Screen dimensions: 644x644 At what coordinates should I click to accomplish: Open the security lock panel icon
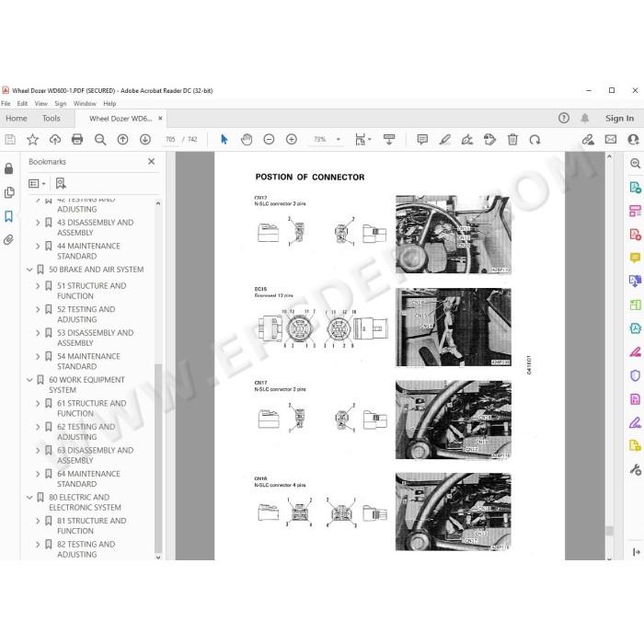click(8, 168)
